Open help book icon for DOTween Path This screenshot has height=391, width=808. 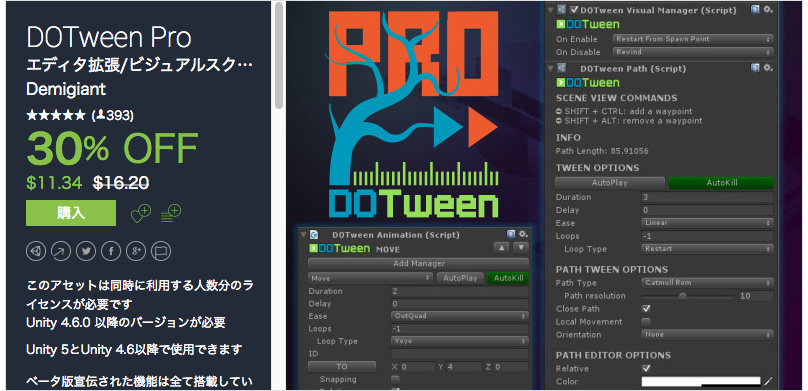coord(755,68)
